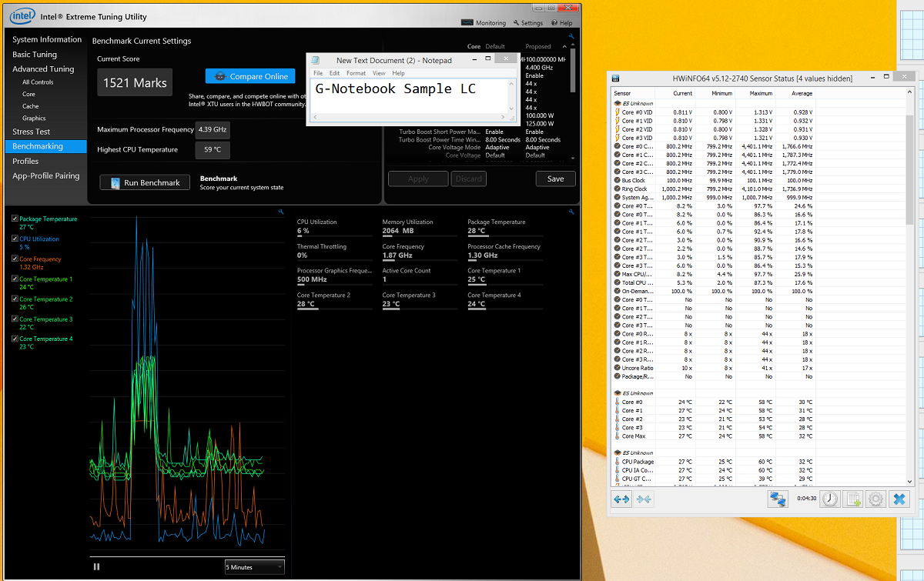Click Bus Clock sensor icon
The height and width of the screenshot is (581, 924).
617,180
